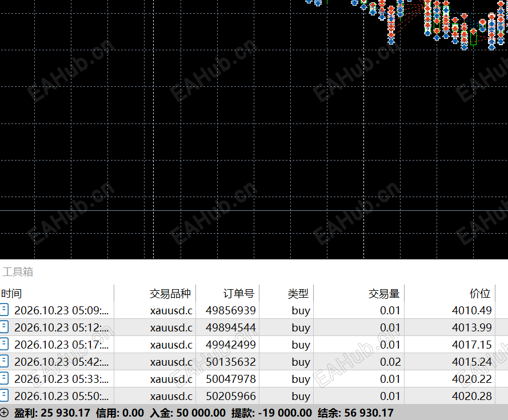508x420 pixels.
Task: Select the price value 4015.24
Action: pos(472,362)
